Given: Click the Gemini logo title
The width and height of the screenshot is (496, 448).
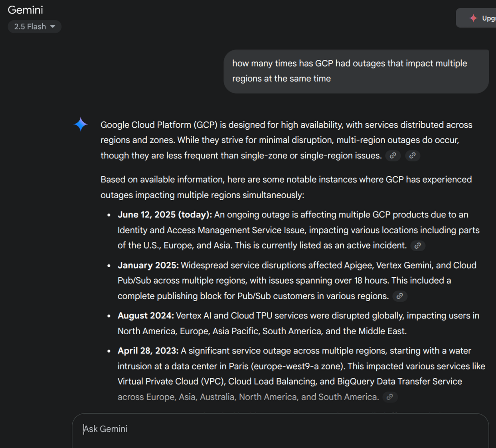Looking at the screenshot, I should pyautogui.click(x=25, y=10).
